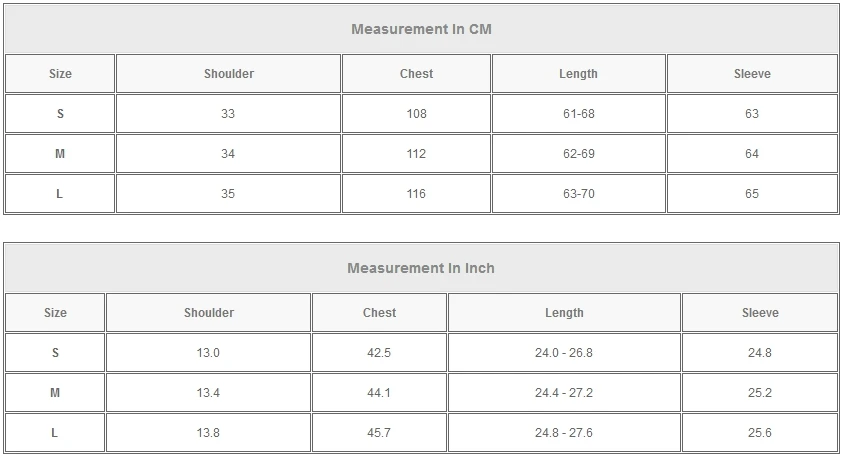Click the chest value 112 cell
This screenshot has height=458, width=845.
[416, 154]
